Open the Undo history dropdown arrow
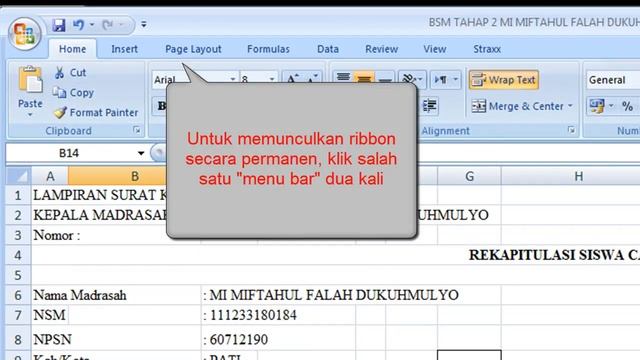Image resolution: width=640 pixels, height=360 pixels. coord(92,25)
